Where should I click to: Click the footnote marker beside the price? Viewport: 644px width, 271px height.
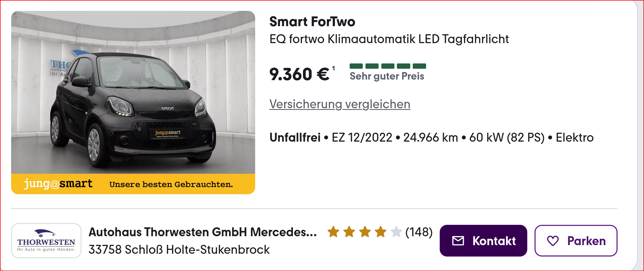tap(334, 68)
